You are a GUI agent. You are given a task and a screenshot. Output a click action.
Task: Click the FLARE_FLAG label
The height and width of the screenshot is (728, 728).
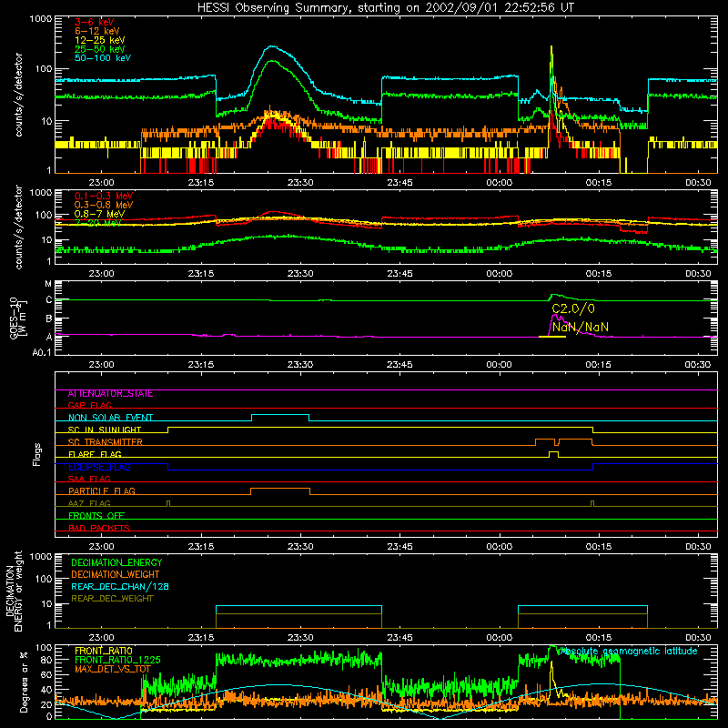(95, 454)
